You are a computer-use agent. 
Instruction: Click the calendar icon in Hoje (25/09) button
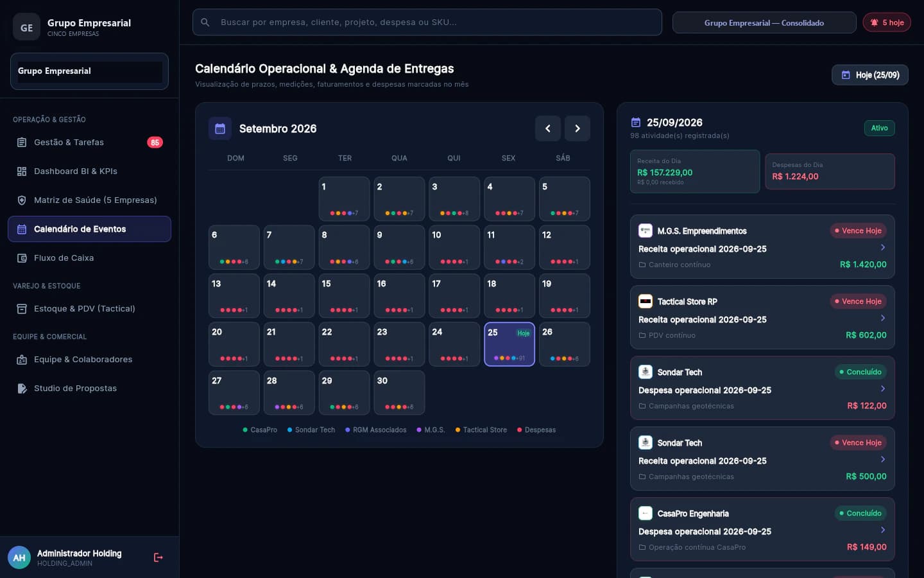click(846, 75)
